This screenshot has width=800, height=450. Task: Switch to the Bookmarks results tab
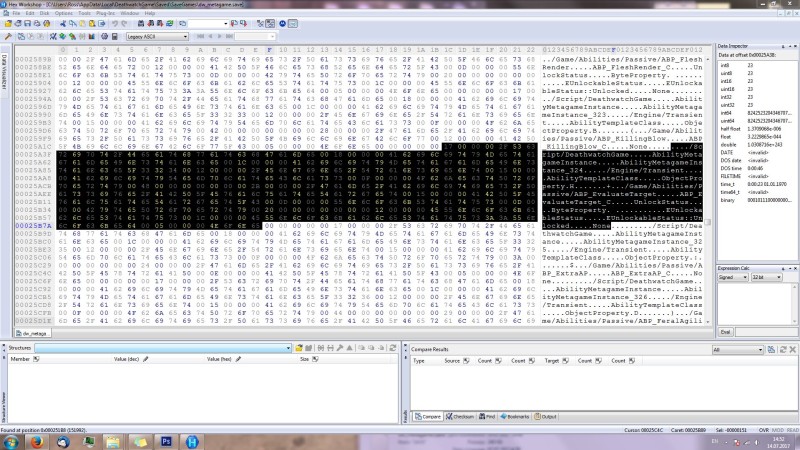(x=514, y=417)
